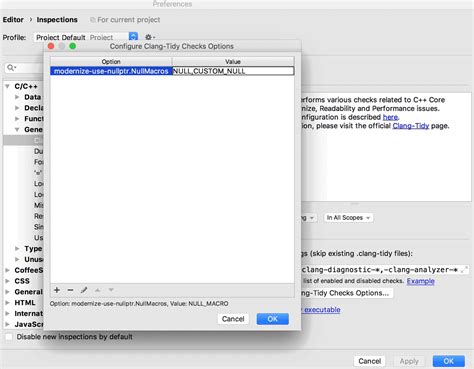
Task: Click Apply in the Preferences window
Action: click(x=409, y=361)
